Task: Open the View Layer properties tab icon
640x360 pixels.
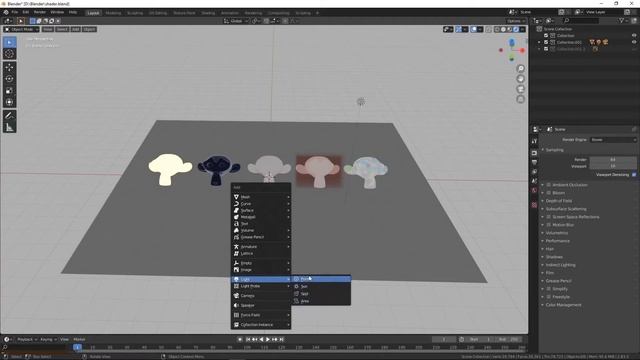Action: (x=534, y=171)
